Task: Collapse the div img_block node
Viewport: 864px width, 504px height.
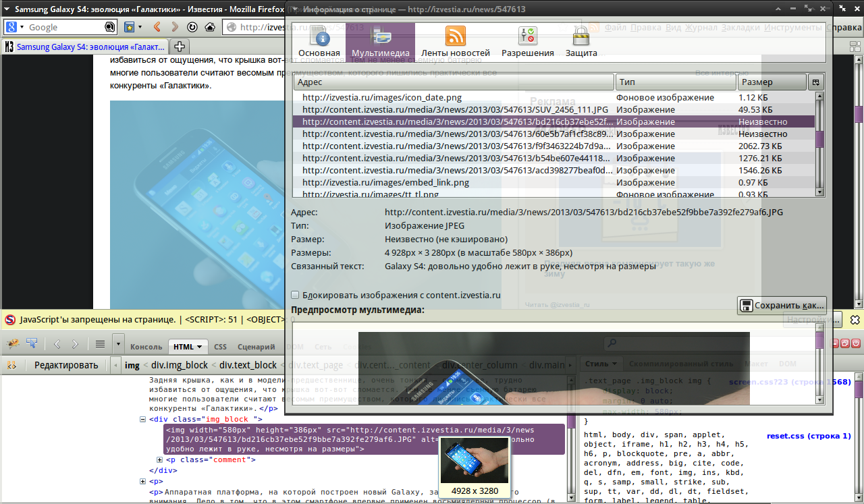Action: pyautogui.click(x=142, y=420)
